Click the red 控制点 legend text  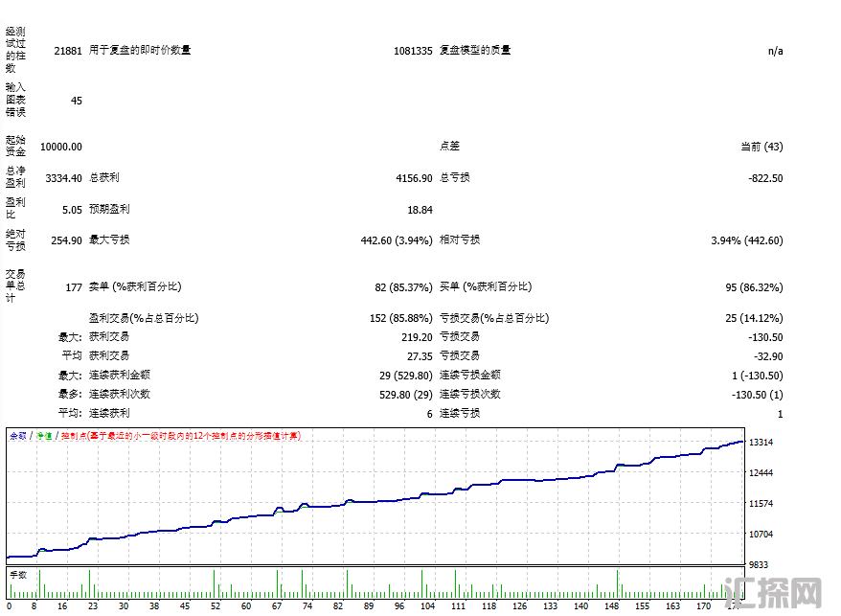181,436
